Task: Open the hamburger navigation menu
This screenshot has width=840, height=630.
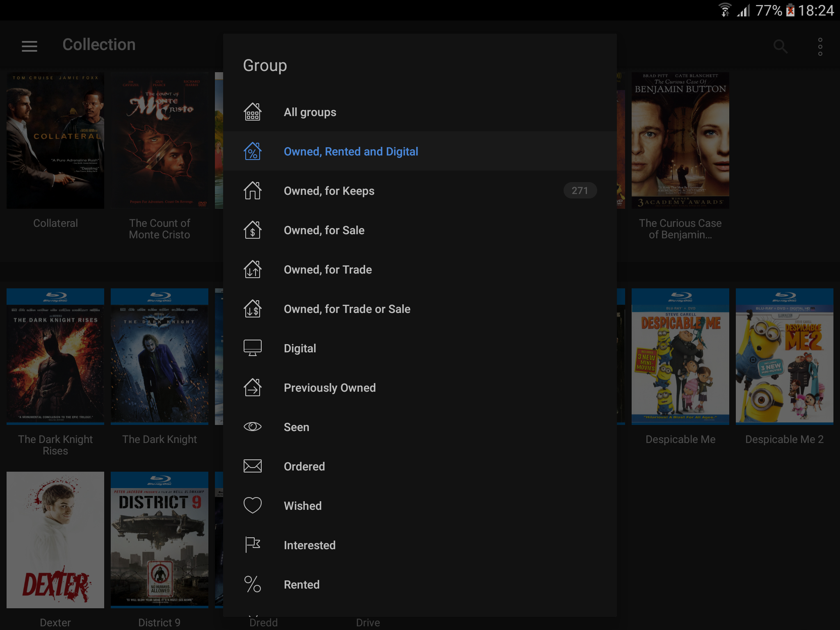Action: coord(30,46)
